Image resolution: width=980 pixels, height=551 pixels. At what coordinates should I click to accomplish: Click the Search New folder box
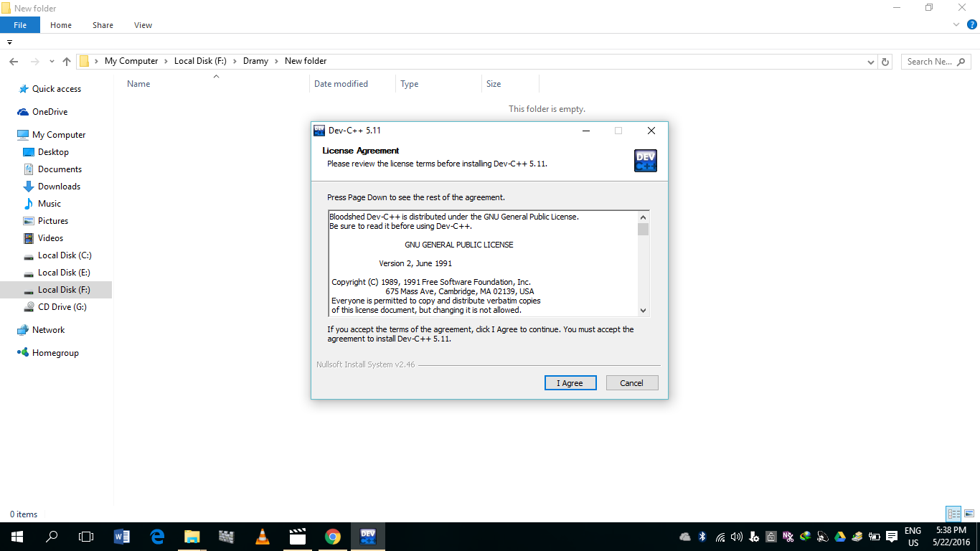[x=935, y=62]
